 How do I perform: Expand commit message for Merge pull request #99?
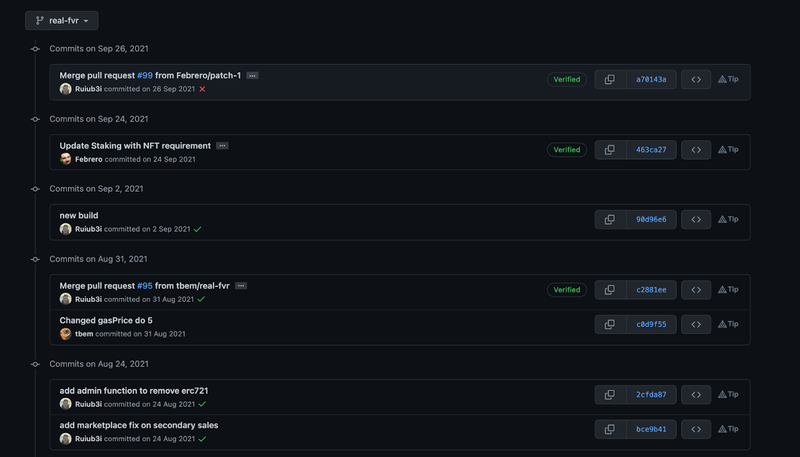(252, 76)
